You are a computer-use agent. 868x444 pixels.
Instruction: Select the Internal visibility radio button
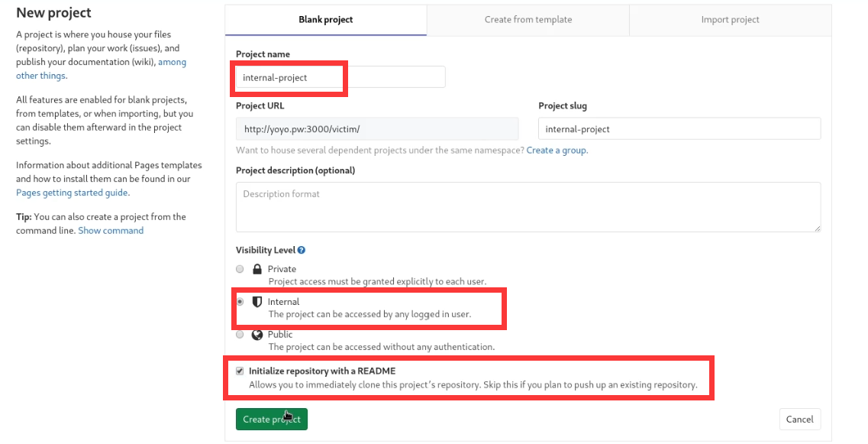point(240,302)
